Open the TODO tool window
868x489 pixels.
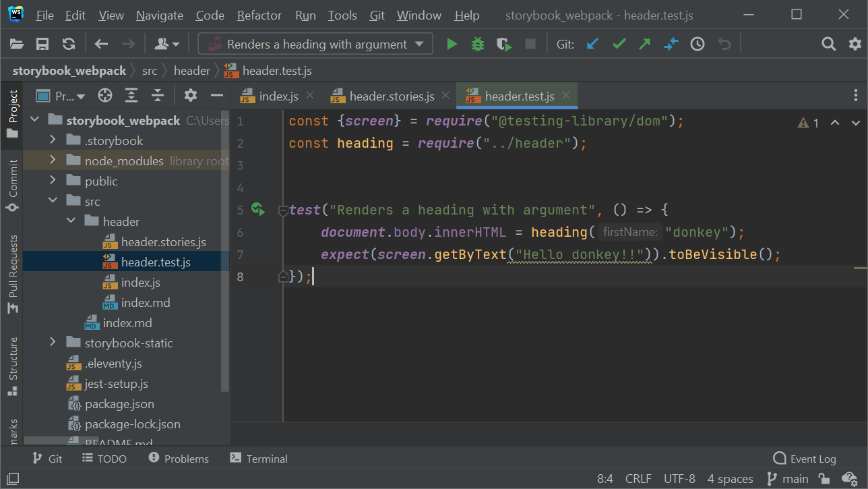pos(104,459)
